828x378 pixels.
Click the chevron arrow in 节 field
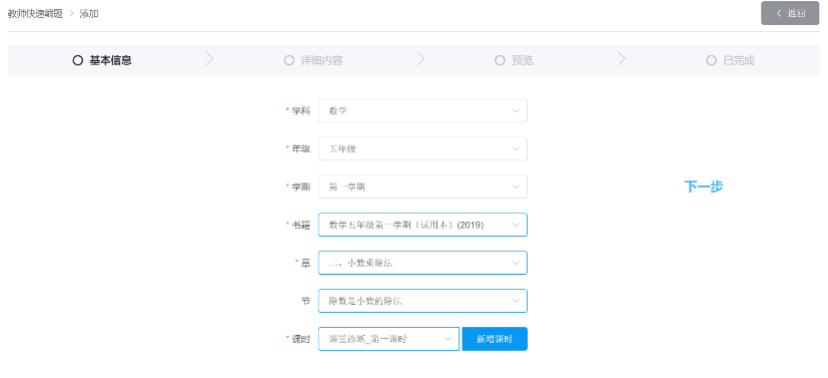pyautogui.click(x=516, y=301)
